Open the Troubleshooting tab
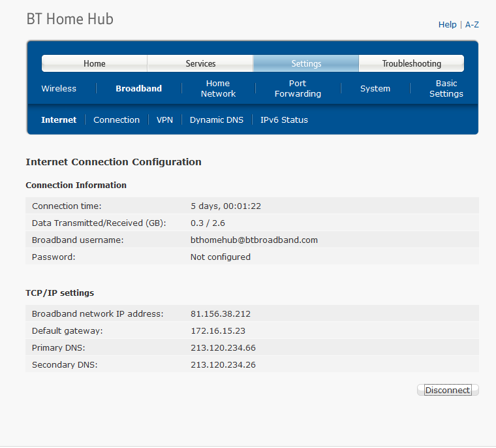 coord(412,63)
